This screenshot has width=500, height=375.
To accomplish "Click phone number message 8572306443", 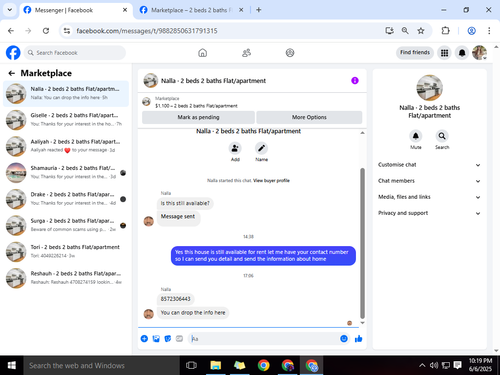I will pyautogui.click(x=176, y=299).
